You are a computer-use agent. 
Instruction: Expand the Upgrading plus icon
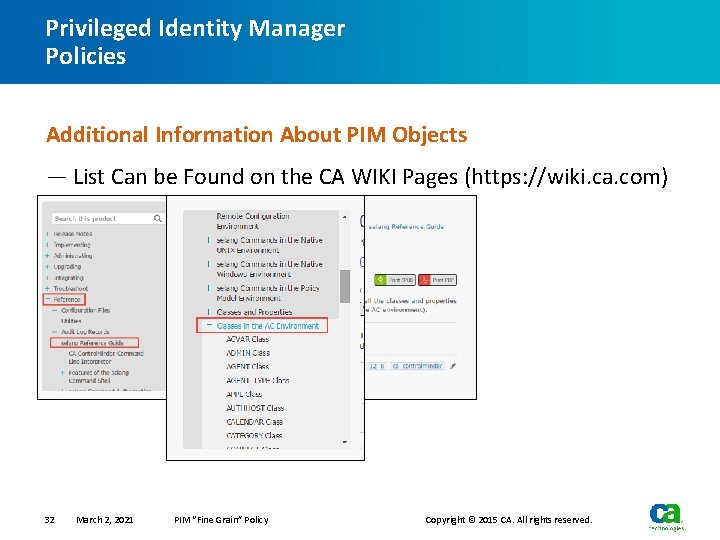47,267
